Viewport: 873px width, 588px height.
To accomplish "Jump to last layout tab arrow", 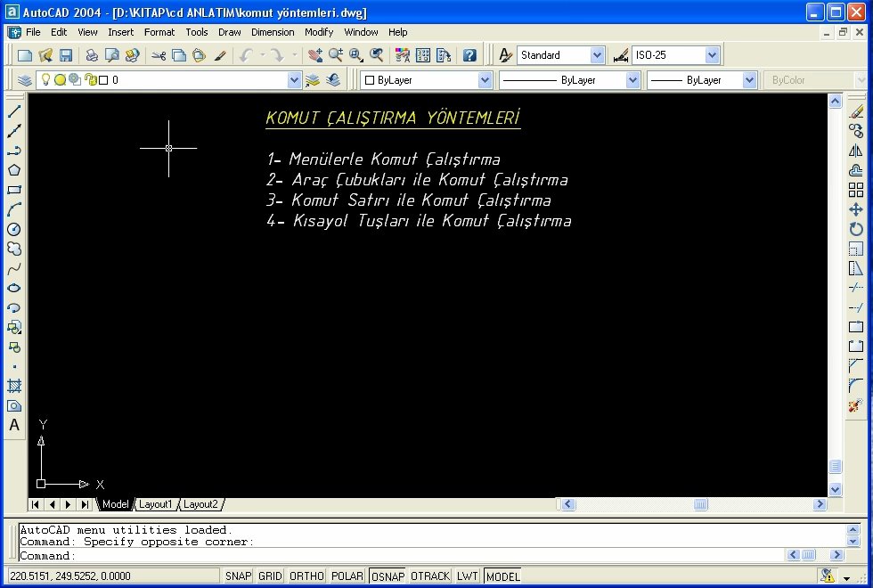I will click(85, 504).
